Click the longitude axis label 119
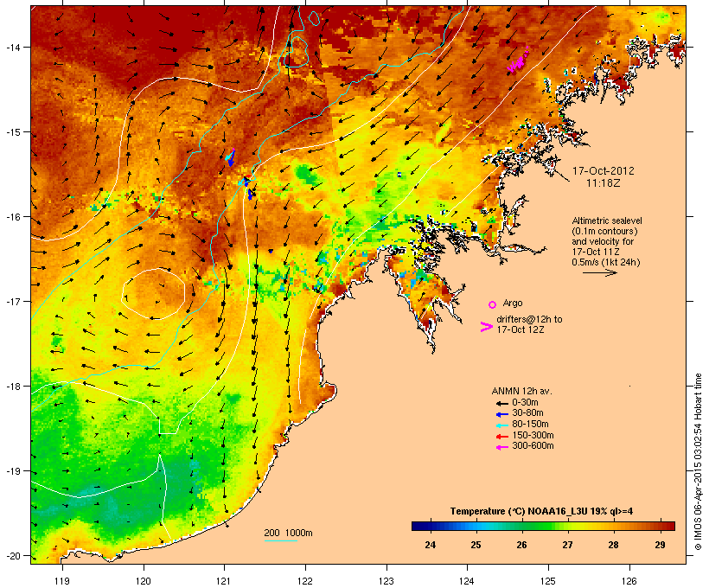 (x=62, y=581)
